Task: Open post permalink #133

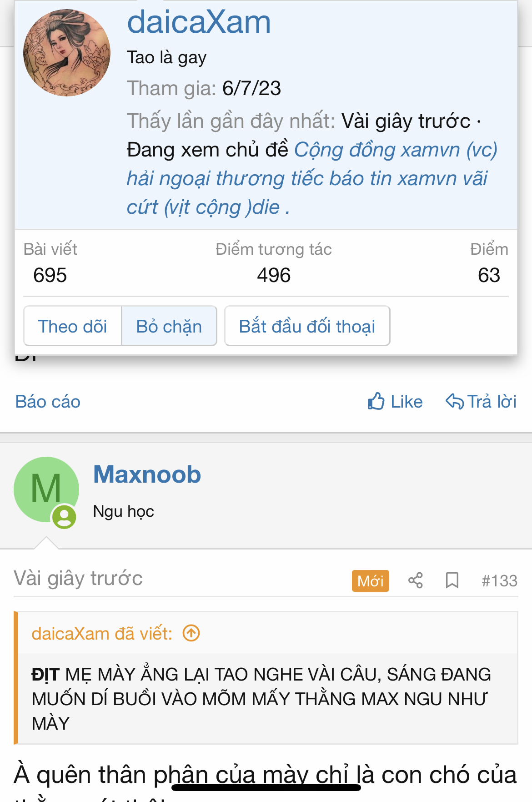Action: (x=499, y=581)
